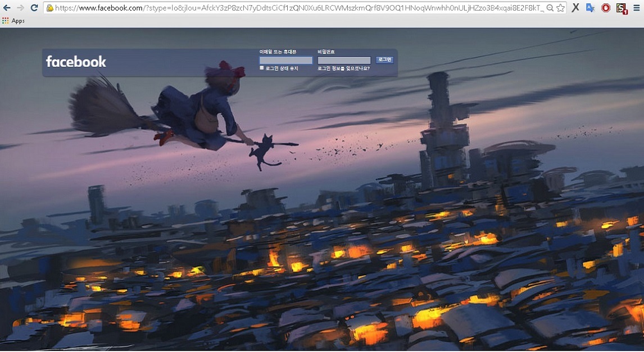Click the facebook logo

(x=76, y=62)
